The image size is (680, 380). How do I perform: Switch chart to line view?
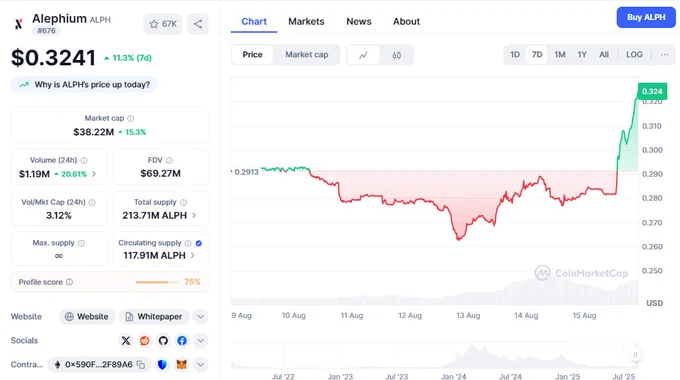pyautogui.click(x=363, y=55)
